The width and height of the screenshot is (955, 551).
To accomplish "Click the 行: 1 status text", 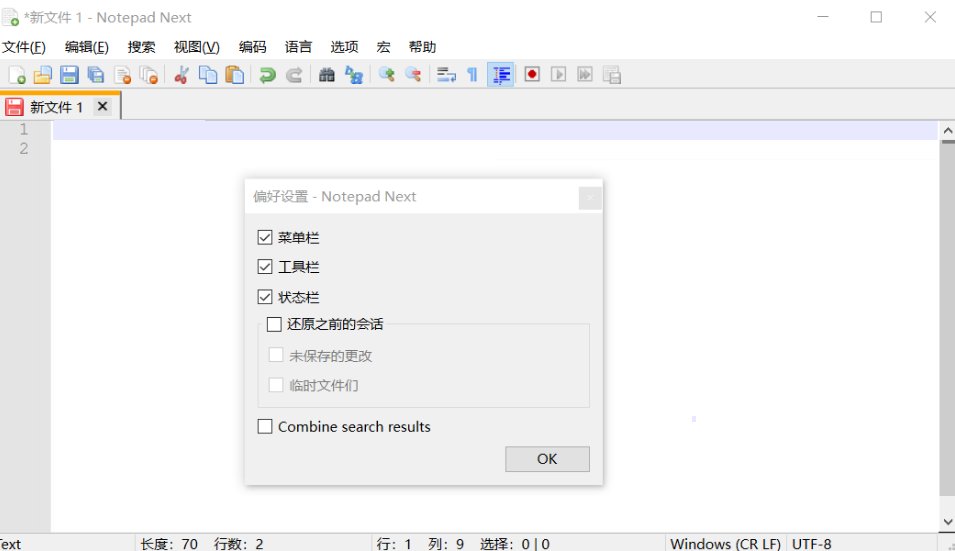I will (394, 544).
